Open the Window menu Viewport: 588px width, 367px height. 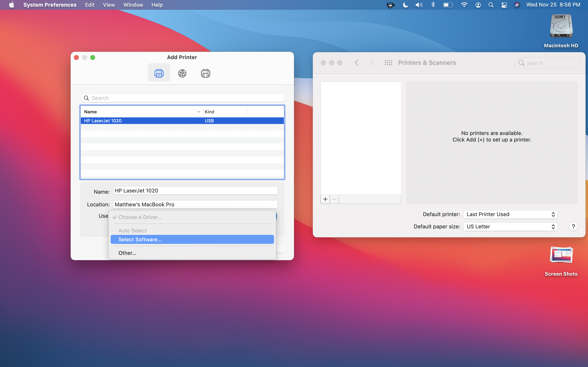[x=133, y=5]
